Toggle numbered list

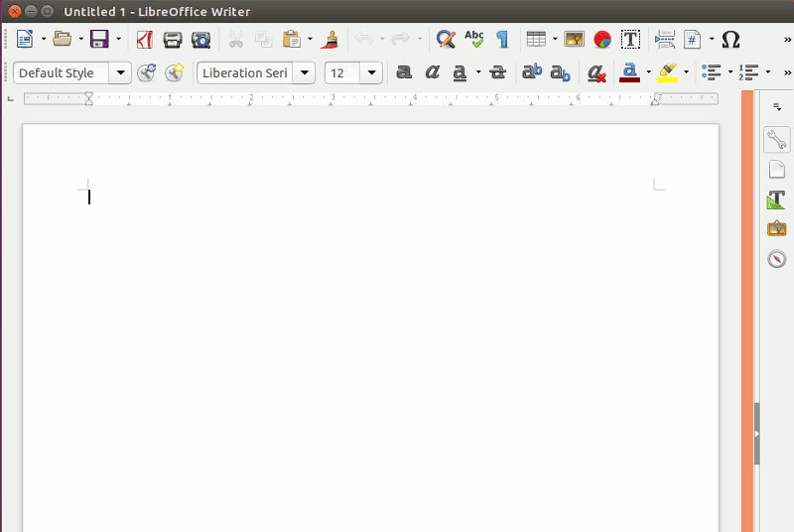[x=749, y=72]
